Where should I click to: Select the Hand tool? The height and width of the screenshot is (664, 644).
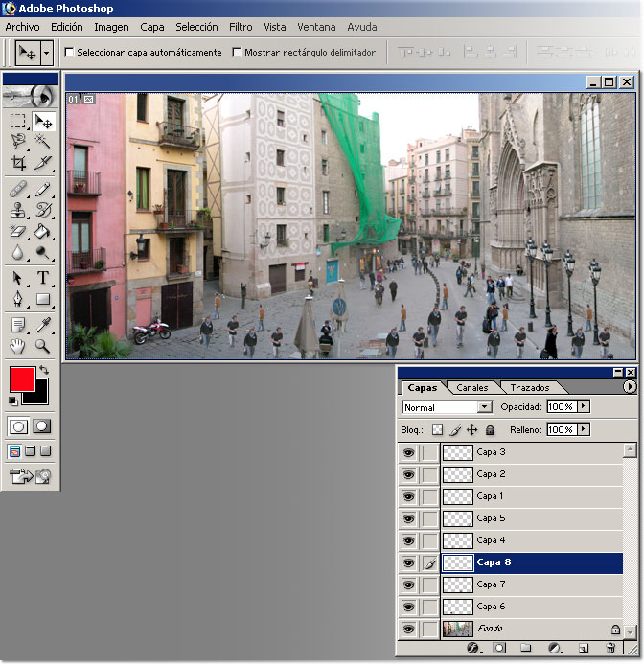coord(18,346)
